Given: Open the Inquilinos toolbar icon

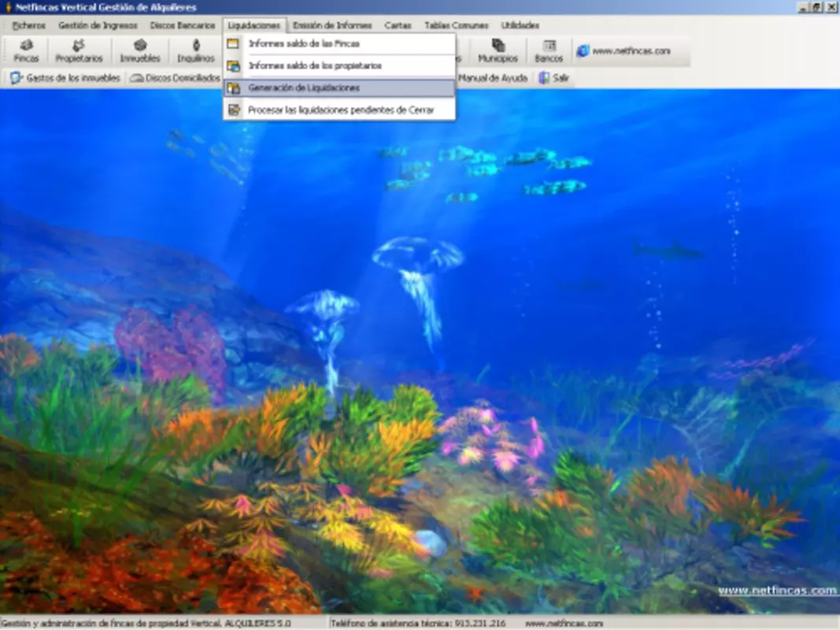Looking at the screenshot, I should [x=195, y=51].
